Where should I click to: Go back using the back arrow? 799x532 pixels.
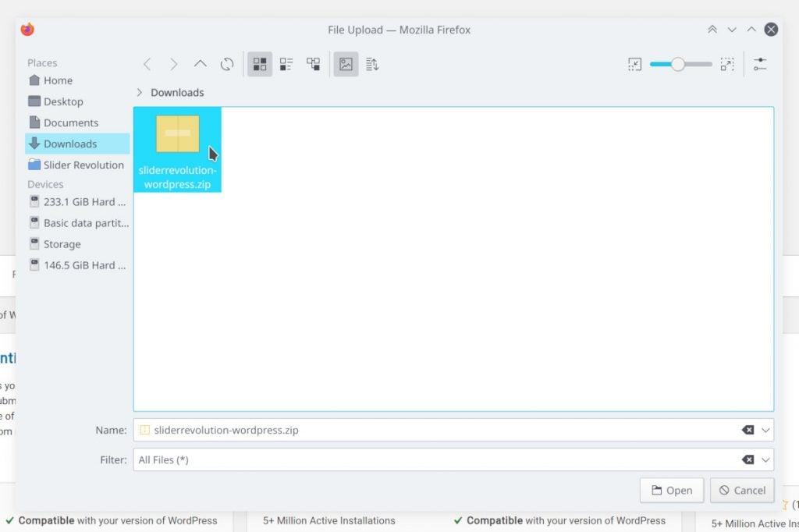coord(147,65)
